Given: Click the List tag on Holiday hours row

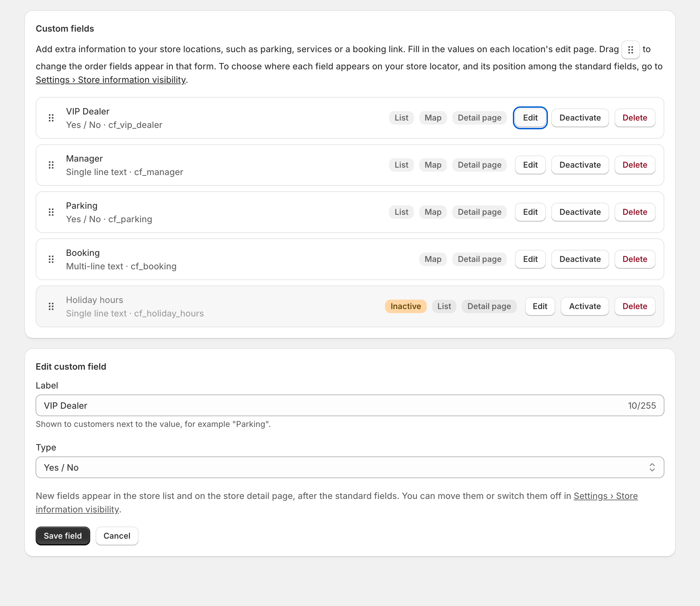Looking at the screenshot, I should 444,306.
